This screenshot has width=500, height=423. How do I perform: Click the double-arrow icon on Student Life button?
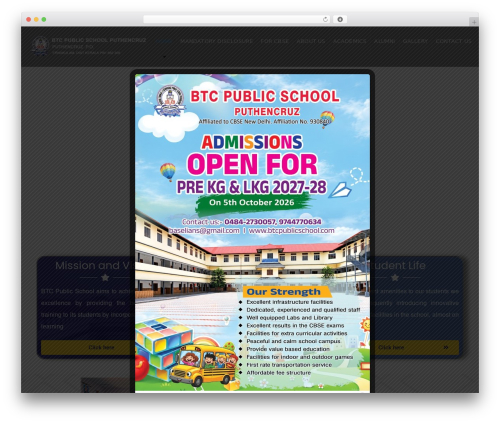[x=446, y=347]
